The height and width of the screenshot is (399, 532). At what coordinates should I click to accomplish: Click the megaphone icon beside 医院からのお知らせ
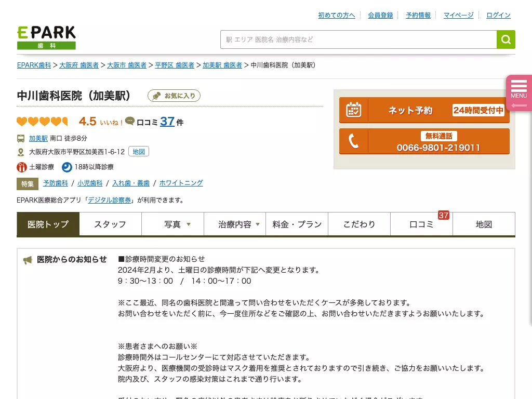point(28,260)
